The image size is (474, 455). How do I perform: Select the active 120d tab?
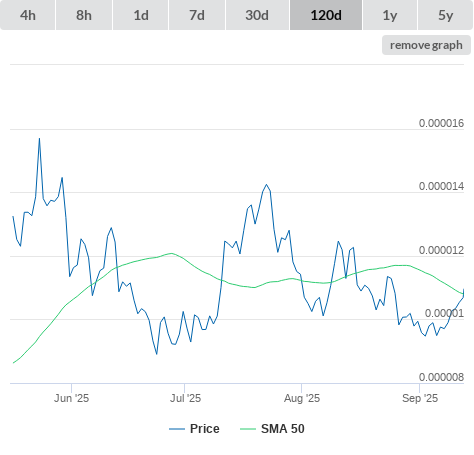326,15
